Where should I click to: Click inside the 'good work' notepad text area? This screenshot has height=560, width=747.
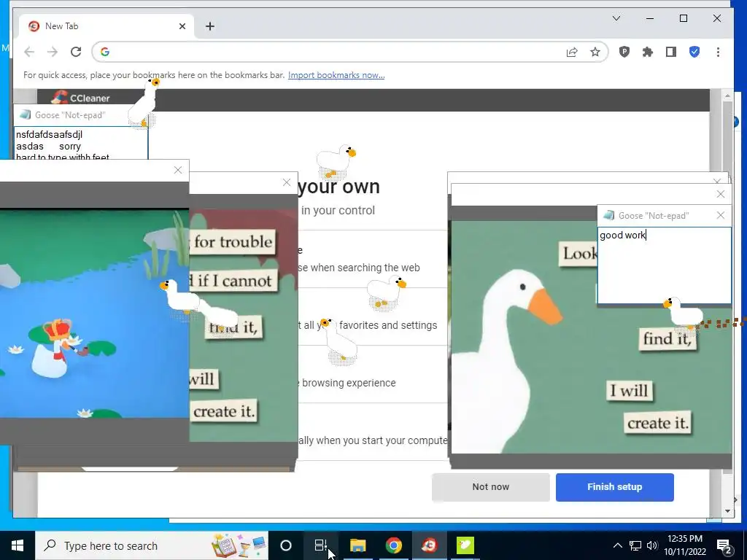(x=664, y=265)
